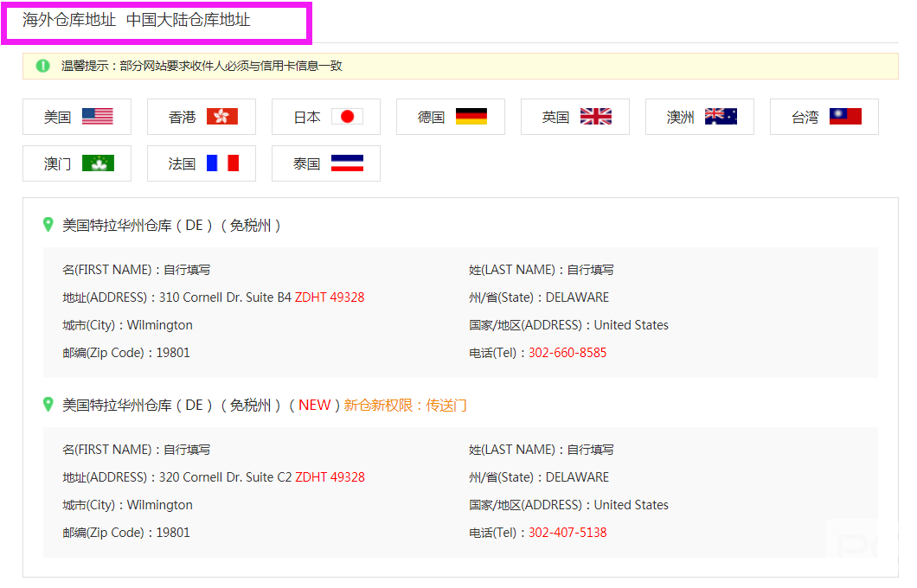
Task: Click the Macau flag icon
Action: (x=98, y=163)
